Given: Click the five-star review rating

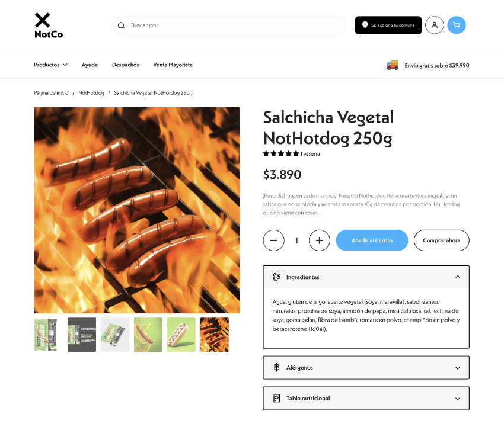Looking at the screenshot, I should point(281,153).
